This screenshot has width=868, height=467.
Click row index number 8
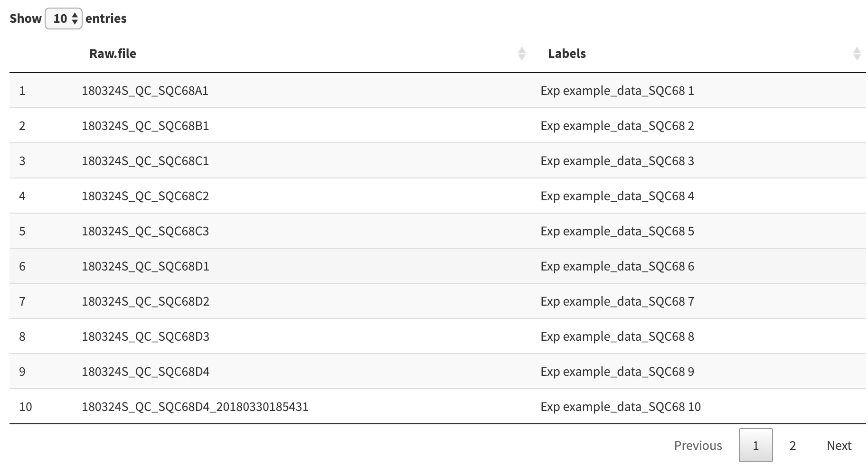point(22,336)
